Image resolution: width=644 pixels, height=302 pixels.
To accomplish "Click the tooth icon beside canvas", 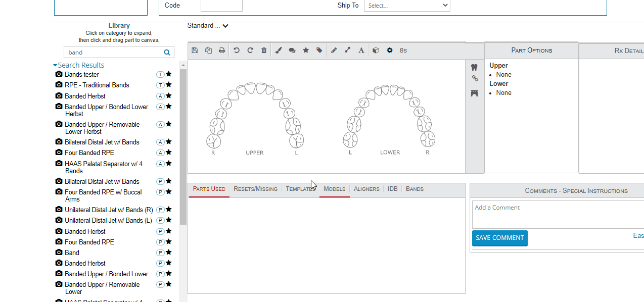I will click(x=474, y=67).
